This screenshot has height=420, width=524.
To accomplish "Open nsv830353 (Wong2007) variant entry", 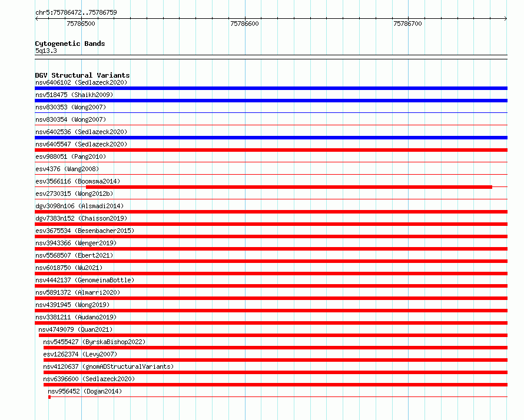I will pyautogui.click(x=71, y=107).
